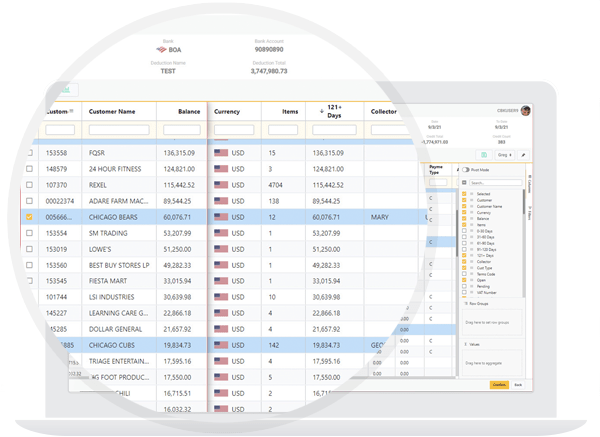Image resolution: width=600 pixels, height=437 pixels.
Task: Disable the Collector column checkbox in list
Action: [464, 261]
